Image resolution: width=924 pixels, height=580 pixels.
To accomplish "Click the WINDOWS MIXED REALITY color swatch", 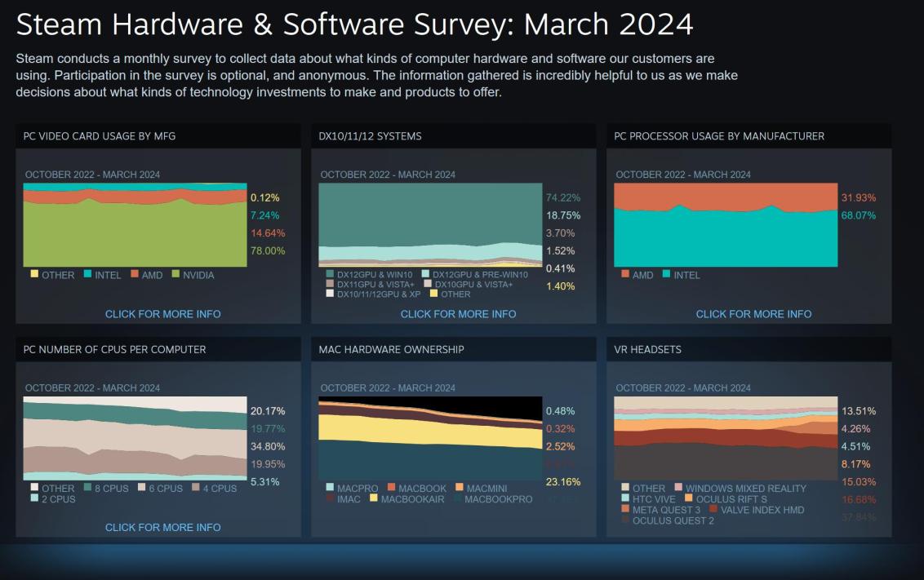I will click(677, 487).
